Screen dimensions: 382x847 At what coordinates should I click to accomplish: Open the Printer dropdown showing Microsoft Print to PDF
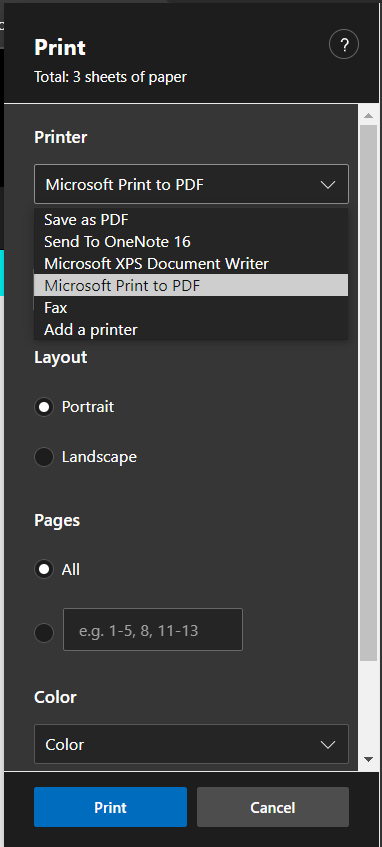point(191,184)
